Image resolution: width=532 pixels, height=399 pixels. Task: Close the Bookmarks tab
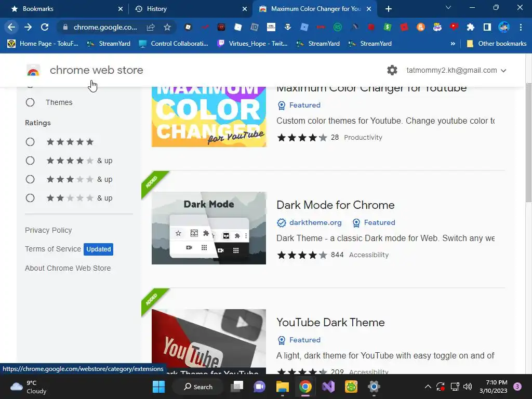[120, 9]
